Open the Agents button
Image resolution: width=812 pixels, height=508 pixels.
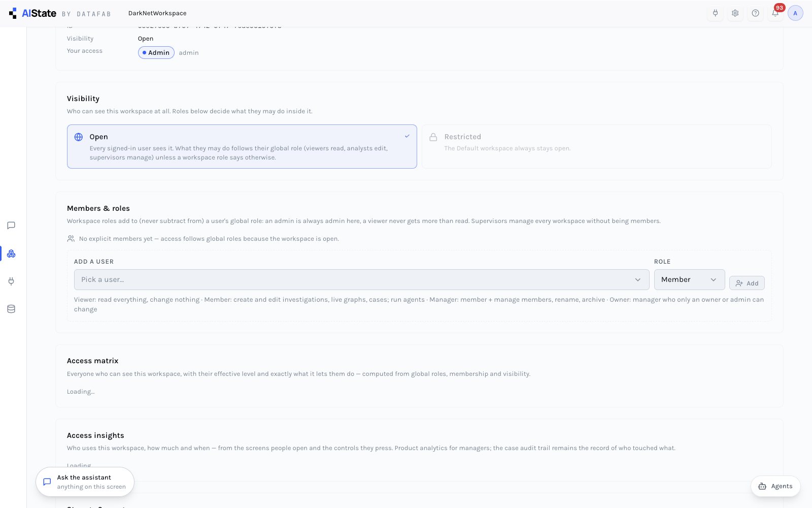point(775,486)
